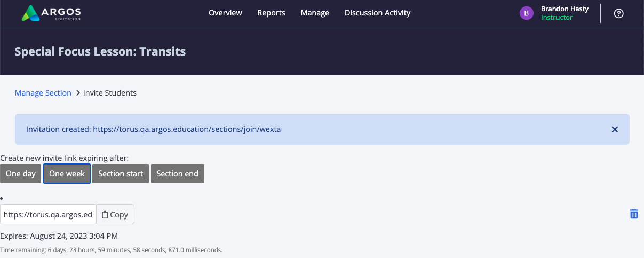This screenshot has height=258, width=644.
Task: Create invite link expiring after One day
Action: pyautogui.click(x=21, y=174)
